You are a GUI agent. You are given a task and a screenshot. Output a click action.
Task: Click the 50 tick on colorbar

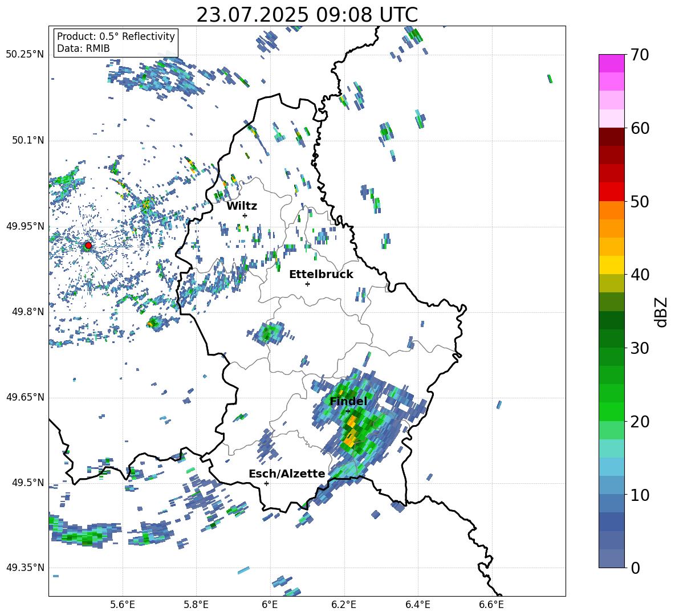point(639,202)
